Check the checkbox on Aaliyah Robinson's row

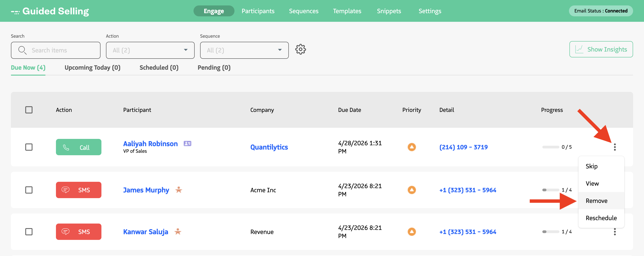(29, 147)
